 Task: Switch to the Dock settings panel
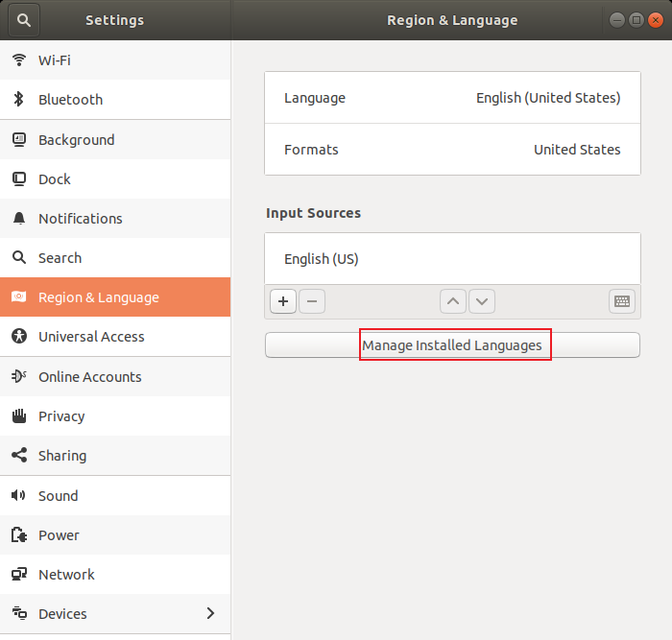point(55,179)
